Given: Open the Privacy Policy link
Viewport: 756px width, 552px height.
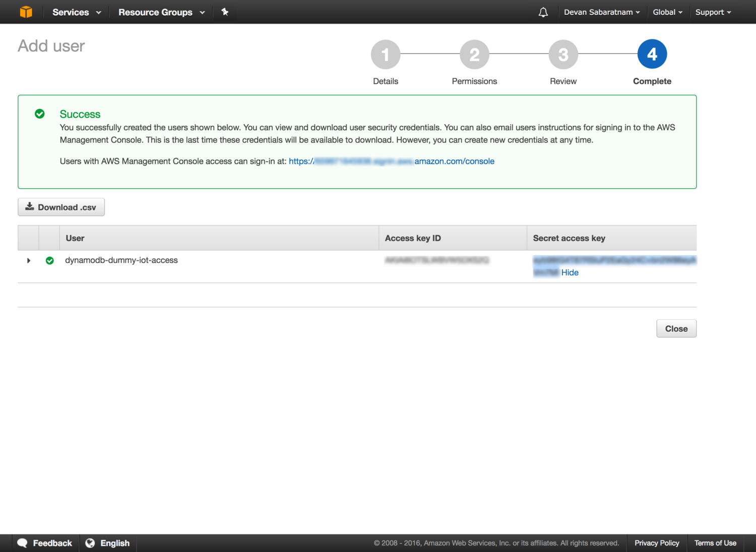Looking at the screenshot, I should (x=657, y=543).
